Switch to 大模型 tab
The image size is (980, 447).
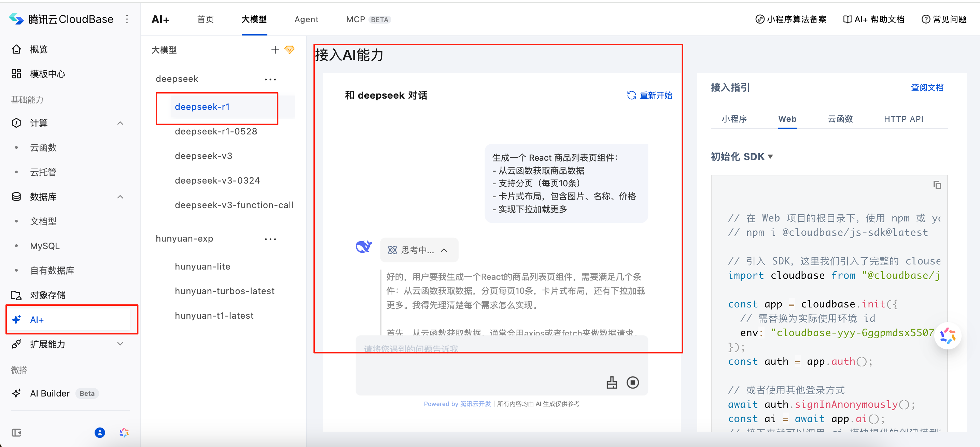[x=254, y=19]
